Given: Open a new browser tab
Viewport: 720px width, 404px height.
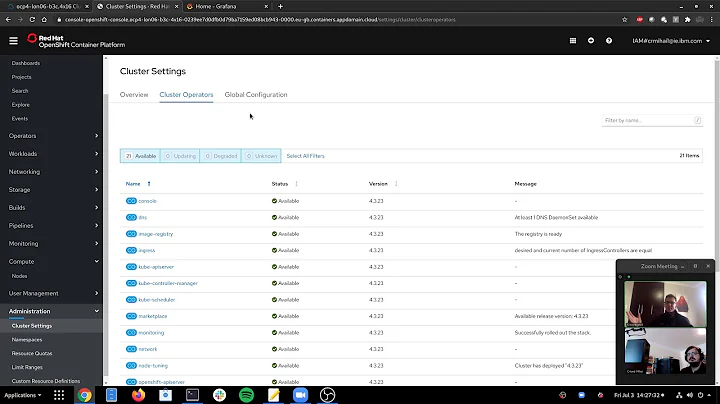Looking at the screenshot, I should coord(281,6).
